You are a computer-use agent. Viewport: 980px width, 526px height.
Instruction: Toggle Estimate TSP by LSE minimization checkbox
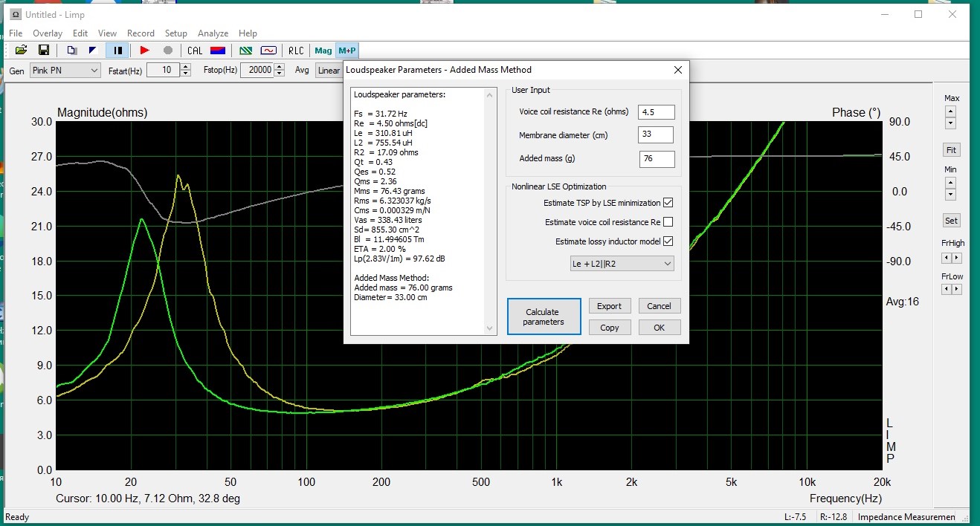[668, 203]
